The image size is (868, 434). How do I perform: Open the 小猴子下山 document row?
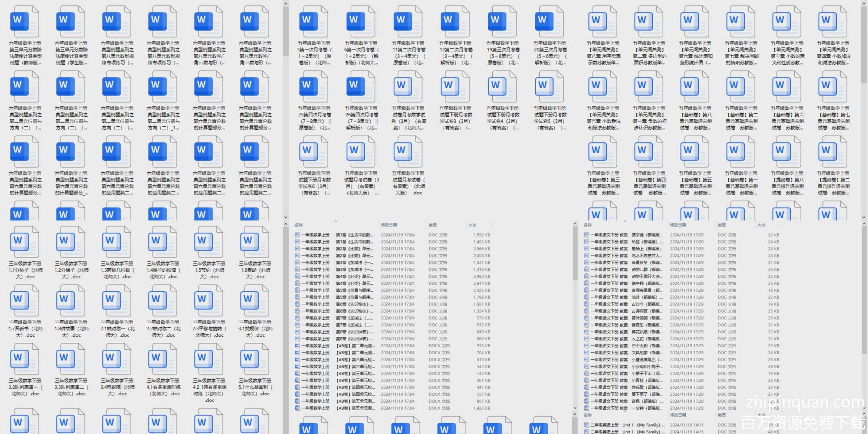[647, 374]
